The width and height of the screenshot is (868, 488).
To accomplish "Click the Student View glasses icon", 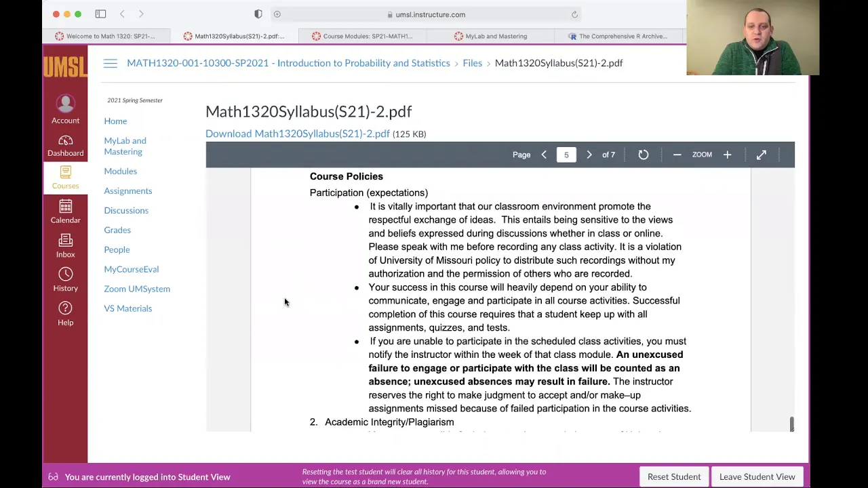I will pyautogui.click(x=53, y=477).
